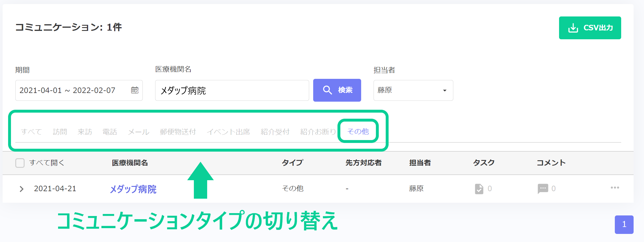Switch to the 訪問 tab
Viewport: 644px width, 242px height.
pos(60,132)
